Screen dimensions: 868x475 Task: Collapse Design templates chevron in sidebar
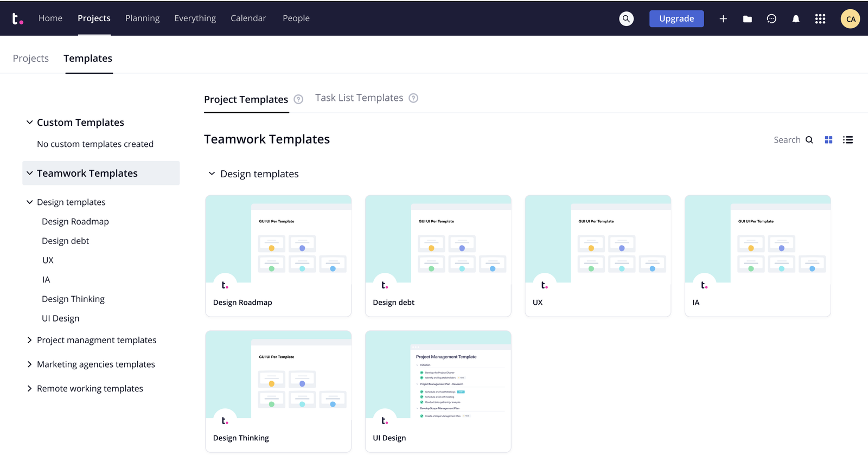[29, 202]
